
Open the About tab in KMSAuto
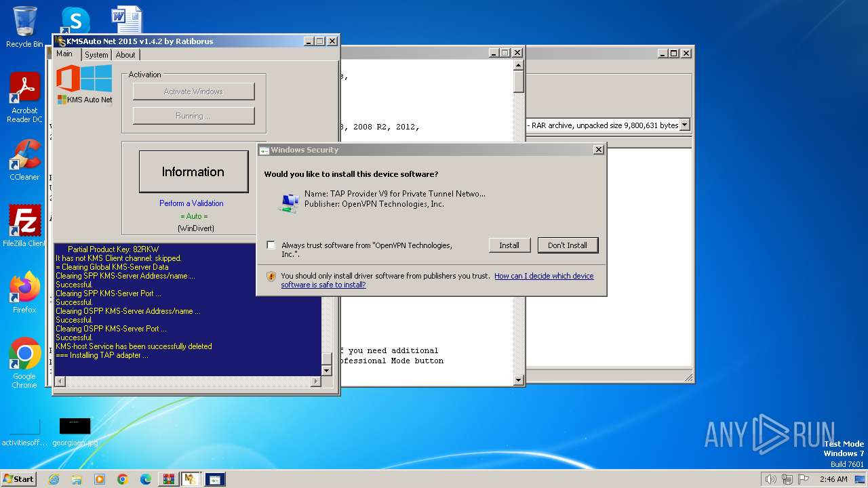pyautogui.click(x=125, y=55)
